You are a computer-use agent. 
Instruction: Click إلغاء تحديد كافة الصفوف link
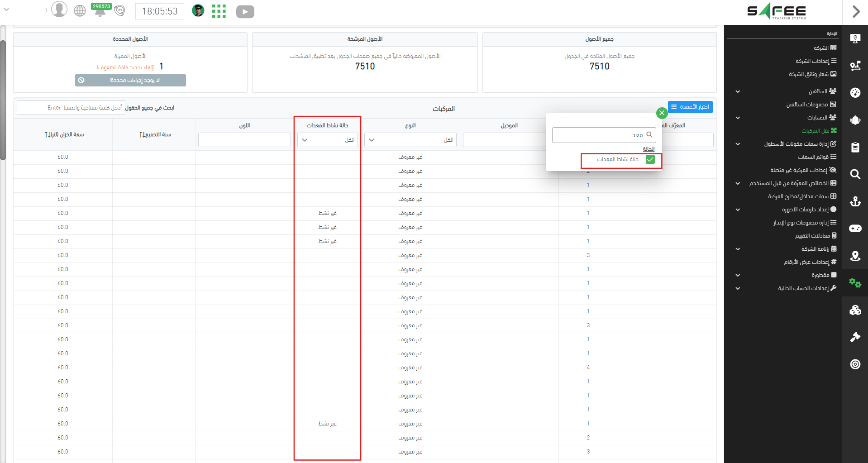coord(125,67)
